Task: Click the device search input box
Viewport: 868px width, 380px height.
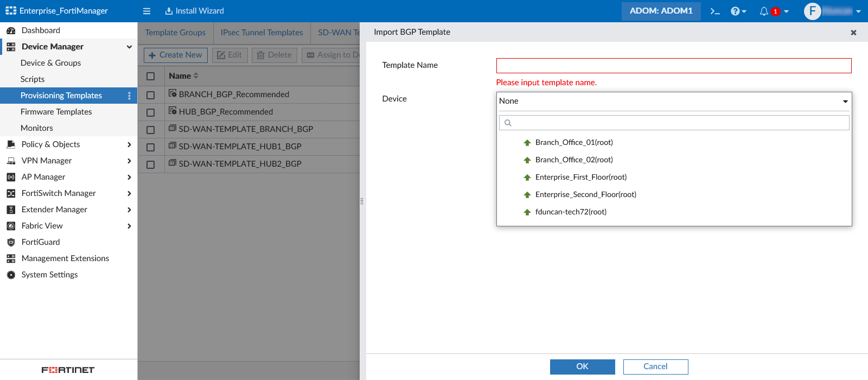Action: [674, 123]
